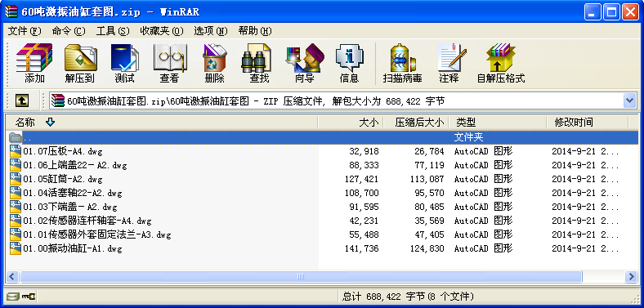The image size is (644, 308).
Task: Open the 帮助(H) menu
Action: point(255,31)
